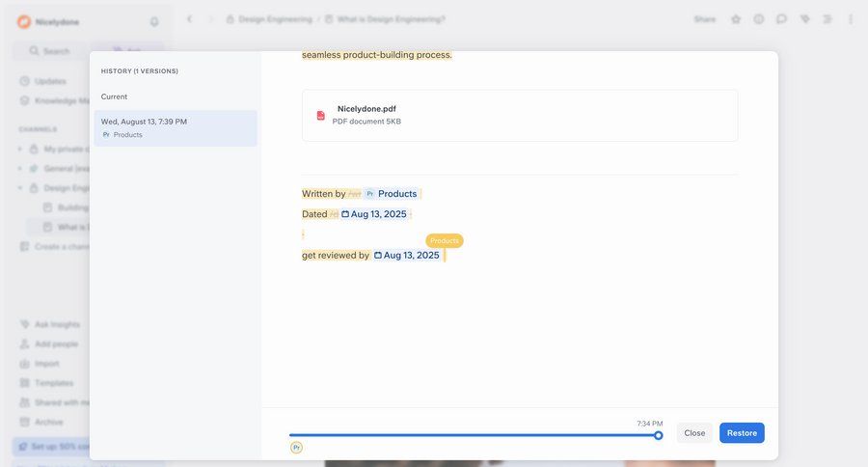The height and width of the screenshot is (467, 868).
Task: Click the Share button in header
Action: (x=704, y=19)
